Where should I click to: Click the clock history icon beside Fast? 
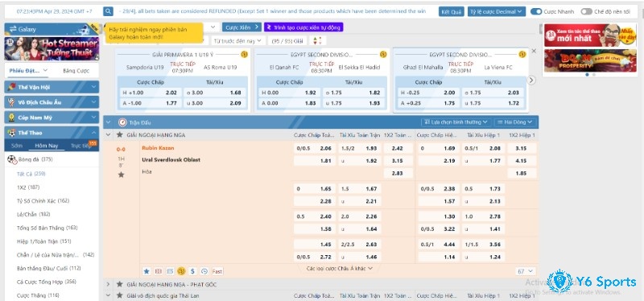coord(204,271)
